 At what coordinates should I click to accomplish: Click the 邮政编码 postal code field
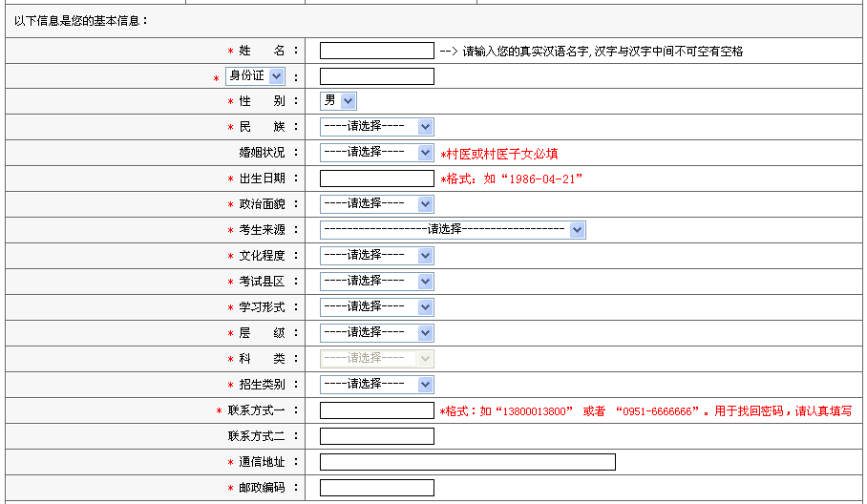376,488
